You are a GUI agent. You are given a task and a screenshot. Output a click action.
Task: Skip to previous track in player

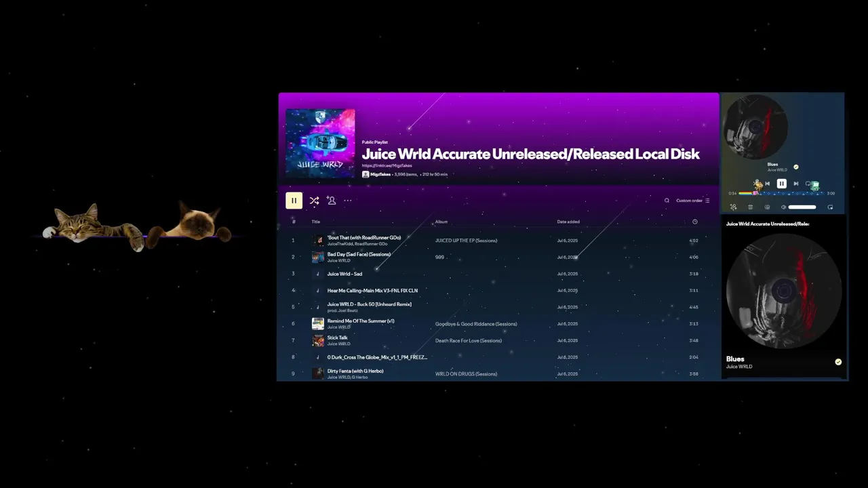(x=767, y=184)
